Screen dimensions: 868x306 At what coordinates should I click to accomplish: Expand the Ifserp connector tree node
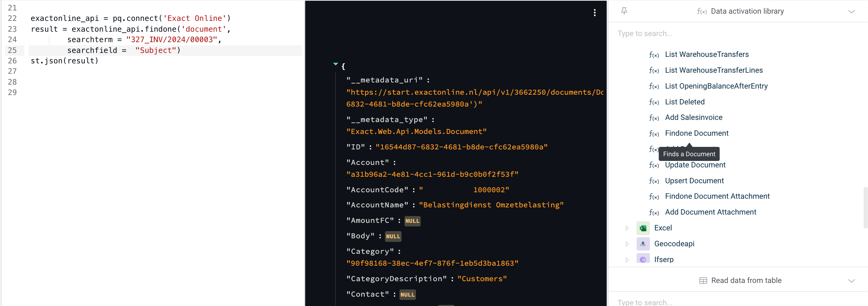627,260
